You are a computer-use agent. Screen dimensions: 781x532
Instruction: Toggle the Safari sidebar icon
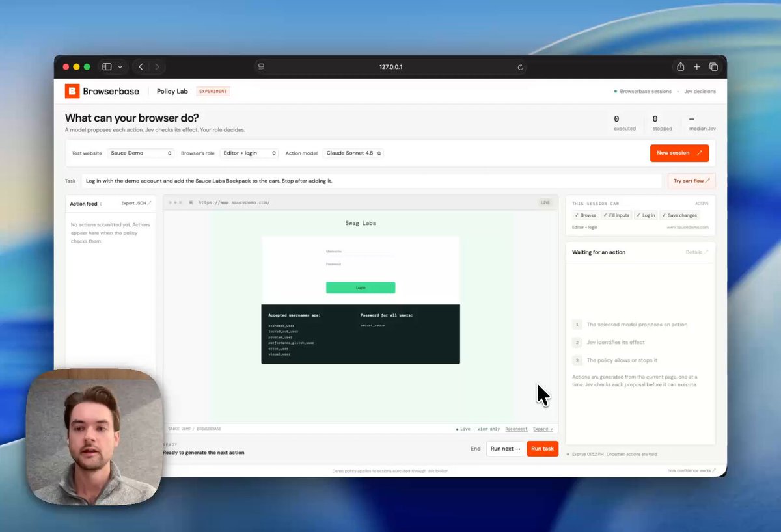[107, 67]
